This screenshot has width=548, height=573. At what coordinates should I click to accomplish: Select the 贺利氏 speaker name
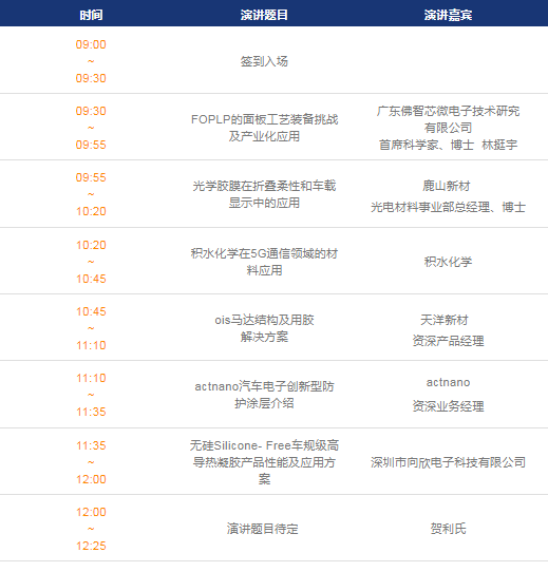point(448,528)
